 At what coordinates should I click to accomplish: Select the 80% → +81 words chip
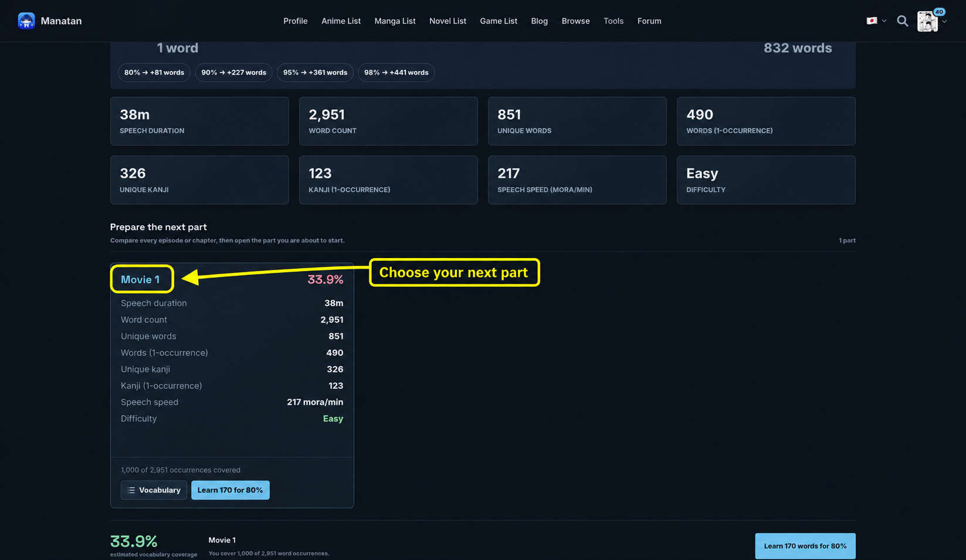click(154, 73)
